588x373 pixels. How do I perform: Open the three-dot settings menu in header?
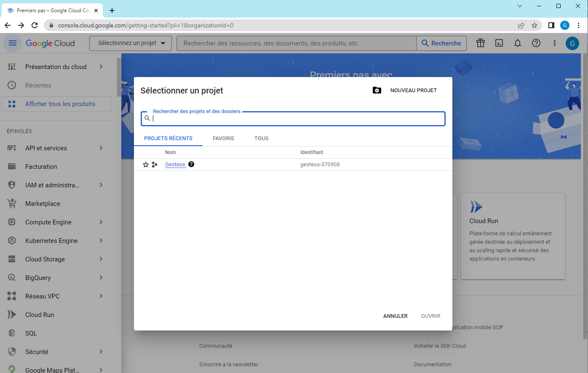pyautogui.click(x=555, y=43)
